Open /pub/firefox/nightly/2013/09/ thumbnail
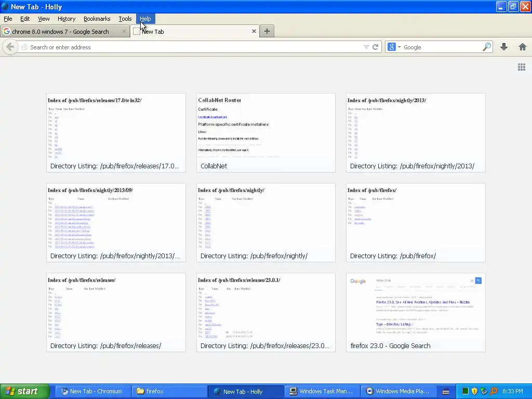 116,222
